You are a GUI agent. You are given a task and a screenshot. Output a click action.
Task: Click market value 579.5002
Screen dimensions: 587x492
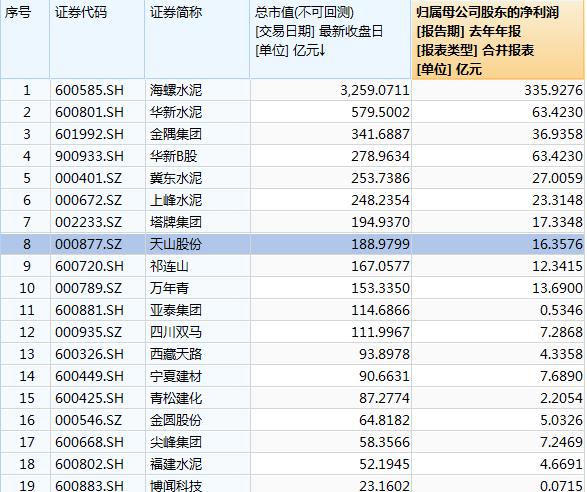(x=380, y=112)
